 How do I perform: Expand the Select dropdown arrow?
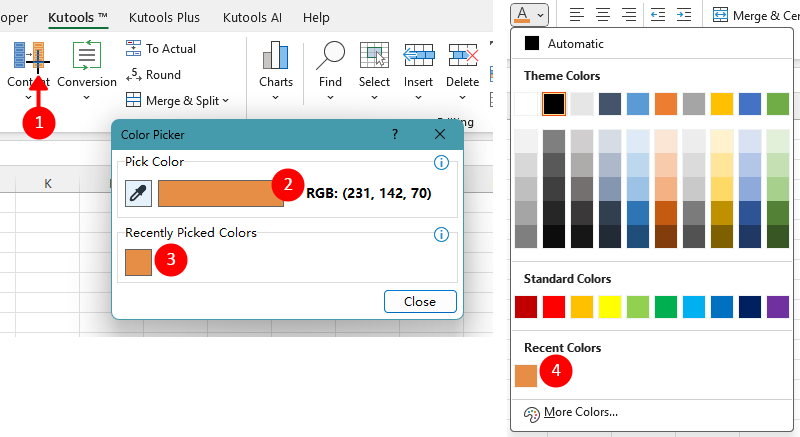[374, 97]
